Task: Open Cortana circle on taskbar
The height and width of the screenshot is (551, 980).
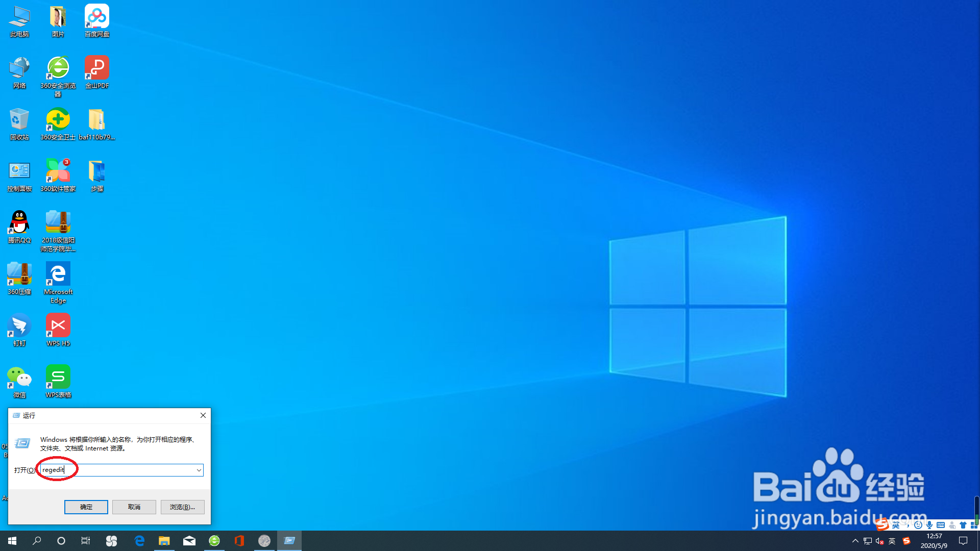Action: point(61,541)
